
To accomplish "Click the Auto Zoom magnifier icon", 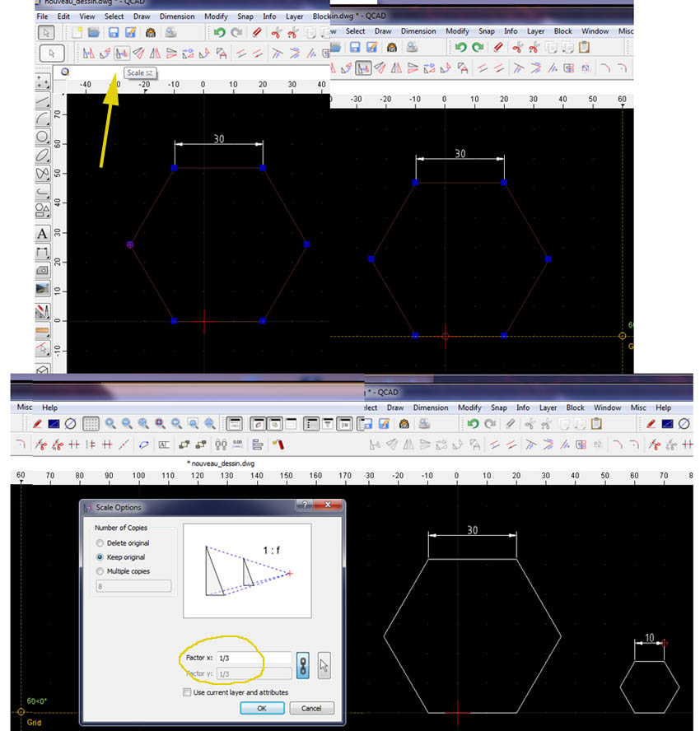I will [x=143, y=423].
